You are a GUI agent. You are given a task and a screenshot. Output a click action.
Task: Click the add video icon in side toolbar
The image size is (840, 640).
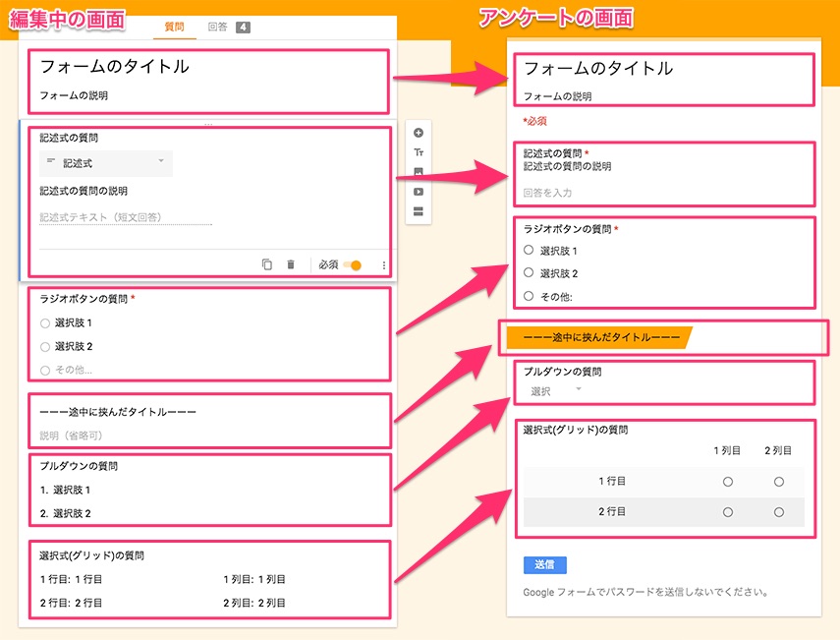pyautogui.click(x=419, y=192)
